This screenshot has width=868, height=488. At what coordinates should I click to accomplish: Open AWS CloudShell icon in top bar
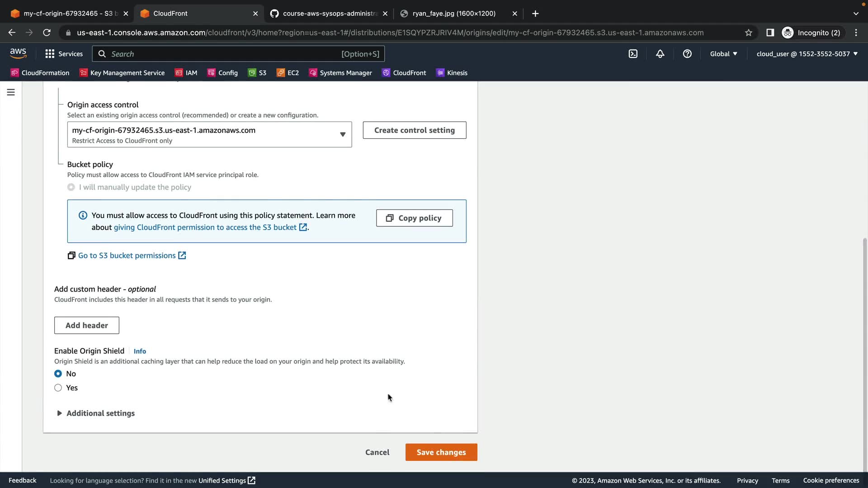click(x=633, y=54)
